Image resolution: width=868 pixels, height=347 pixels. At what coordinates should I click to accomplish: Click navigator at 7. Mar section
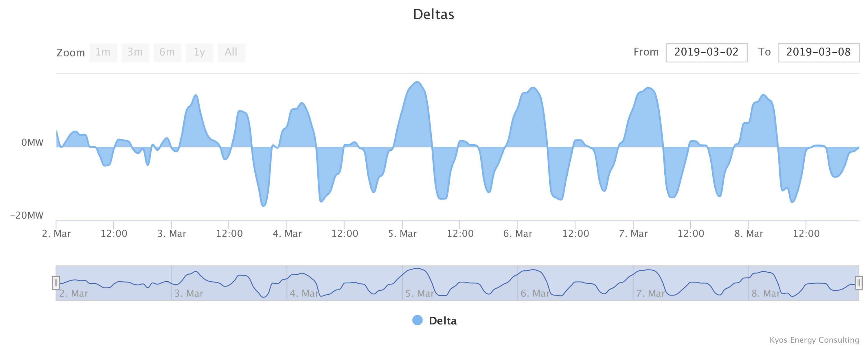pyautogui.click(x=691, y=283)
